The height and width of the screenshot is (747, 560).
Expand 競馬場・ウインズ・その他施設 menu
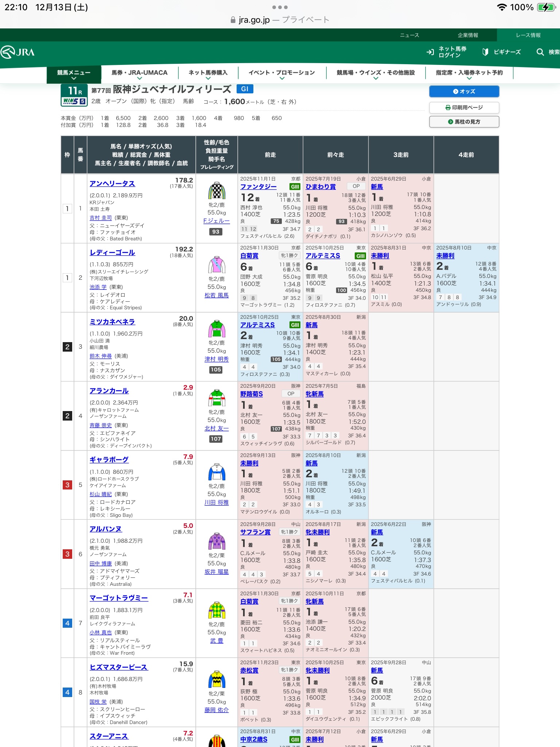376,74
